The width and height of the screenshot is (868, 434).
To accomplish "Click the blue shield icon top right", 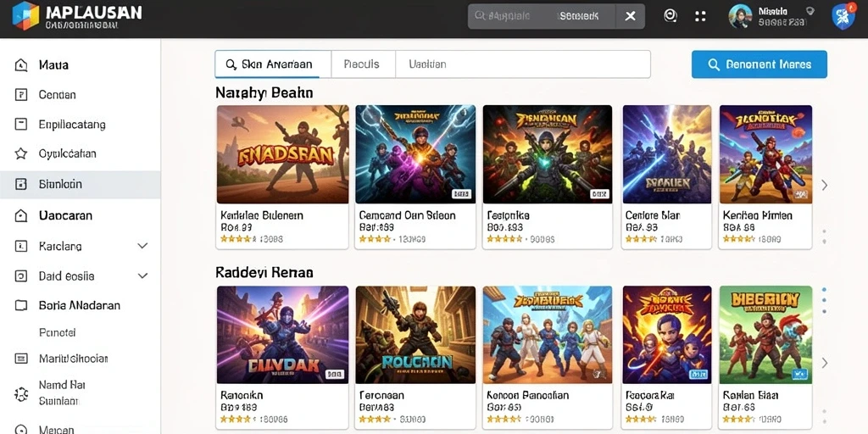I will coord(843,16).
